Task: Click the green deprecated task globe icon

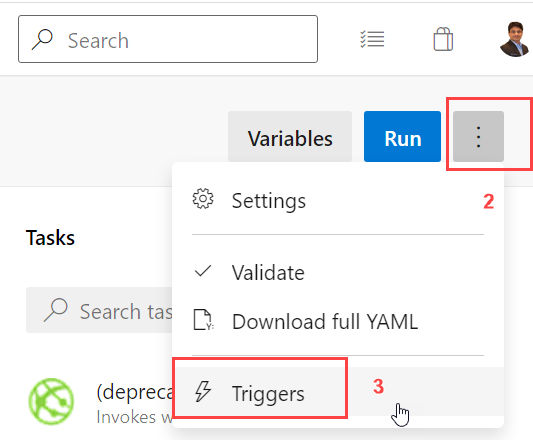Action: (51, 401)
